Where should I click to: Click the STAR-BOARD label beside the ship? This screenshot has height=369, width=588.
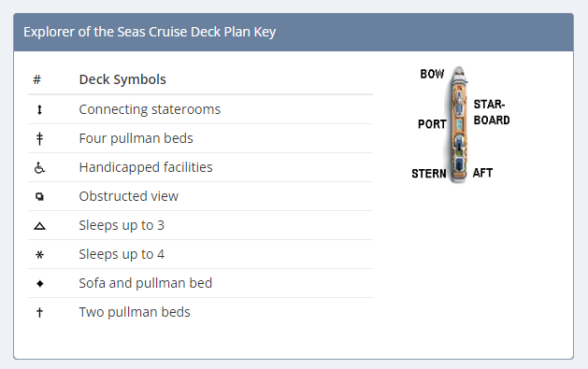click(492, 112)
